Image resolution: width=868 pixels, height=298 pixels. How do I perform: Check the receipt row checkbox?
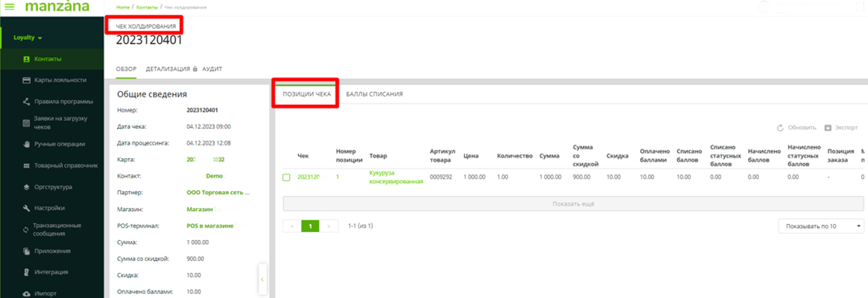coord(286,177)
